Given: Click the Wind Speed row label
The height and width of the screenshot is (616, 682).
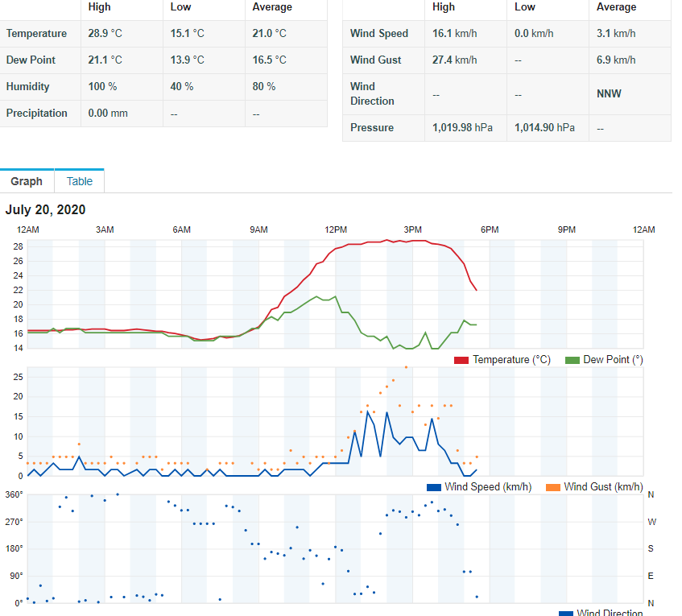Looking at the screenshot, I should 379,34.
